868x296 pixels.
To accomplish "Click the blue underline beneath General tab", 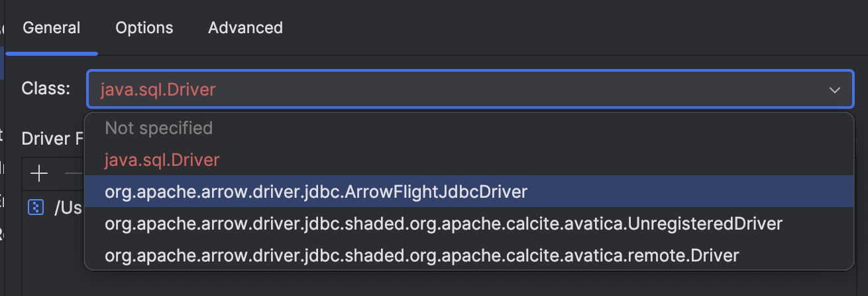I will pos(51,53).
